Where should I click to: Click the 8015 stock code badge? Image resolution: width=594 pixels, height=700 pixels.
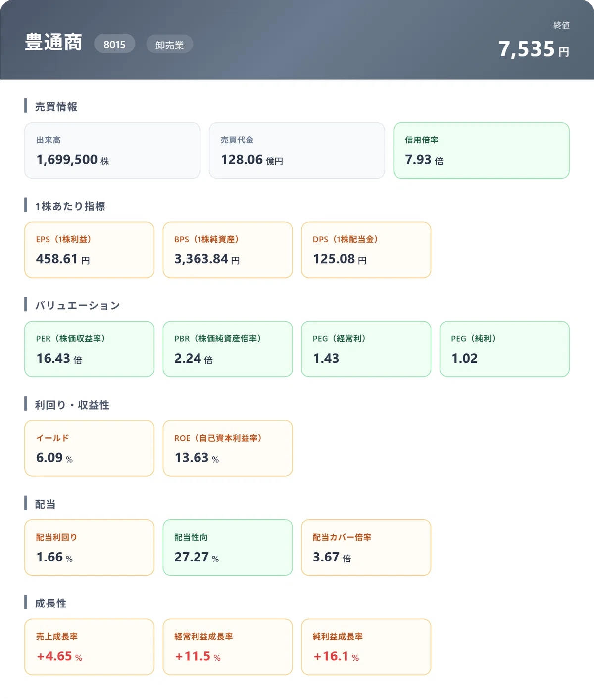[x=114, y=44]
